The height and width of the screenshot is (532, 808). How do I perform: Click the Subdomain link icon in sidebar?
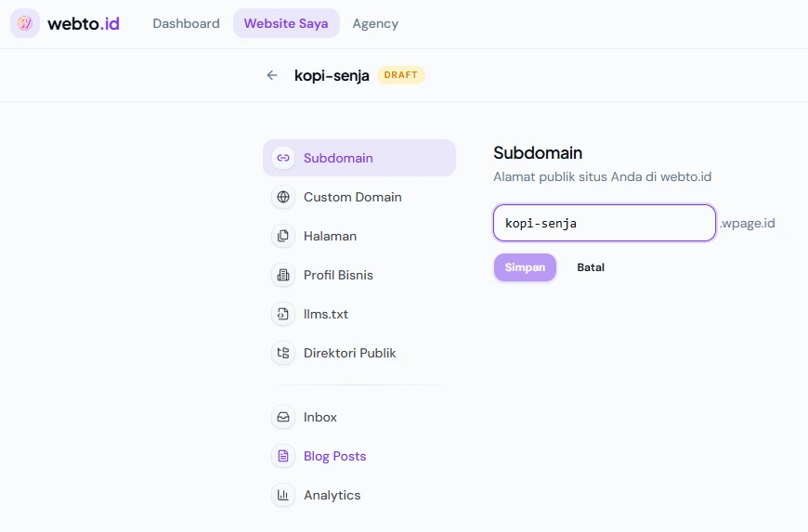(283, 158)
